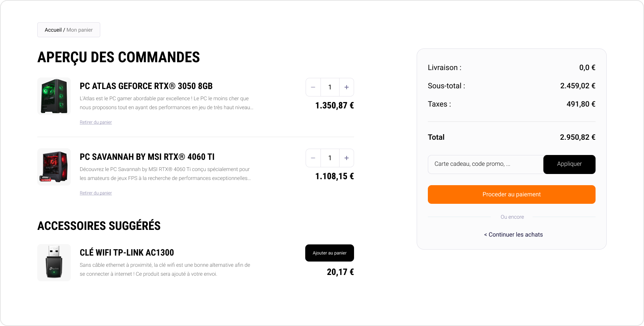Add TP-Link AC1300 wifi key to cart
The width and height of the screenshot is (644, 326).
[x=329, y=253]
